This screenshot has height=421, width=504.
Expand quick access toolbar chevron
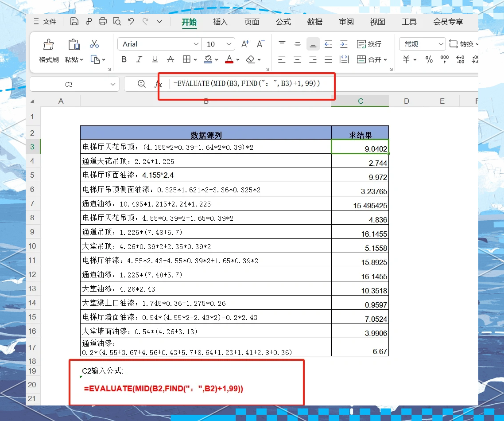point(159,22)
